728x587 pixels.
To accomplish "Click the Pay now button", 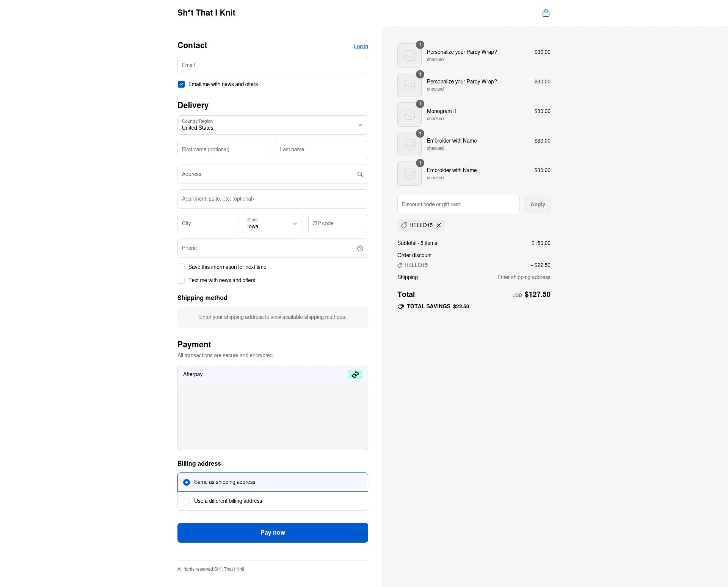I will pyautogui.click(x=273, y=532).
